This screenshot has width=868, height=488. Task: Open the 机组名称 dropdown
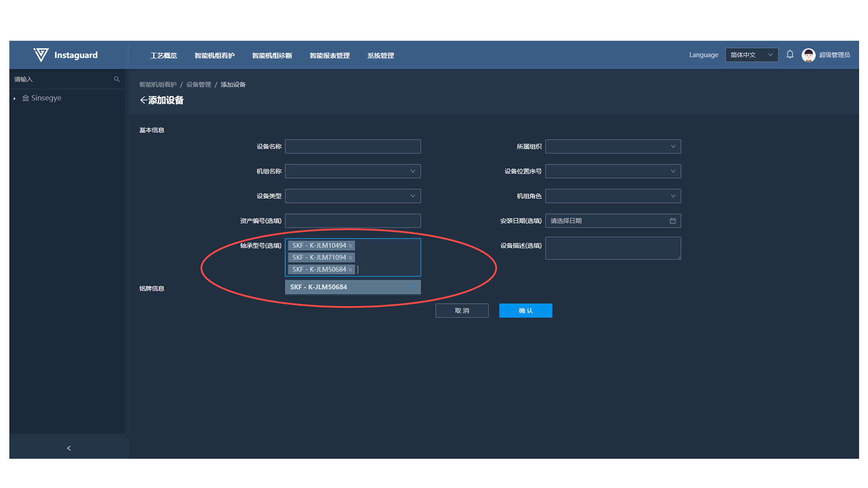coord(353,171)
